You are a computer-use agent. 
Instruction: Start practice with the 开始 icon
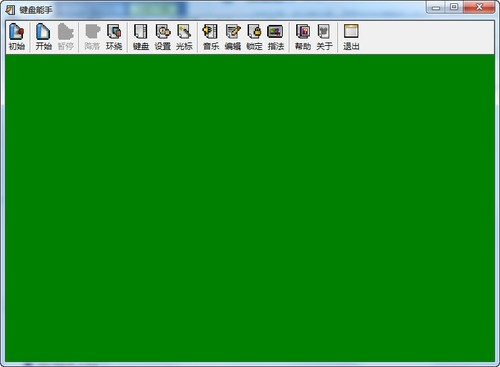[x=43, y=37]
